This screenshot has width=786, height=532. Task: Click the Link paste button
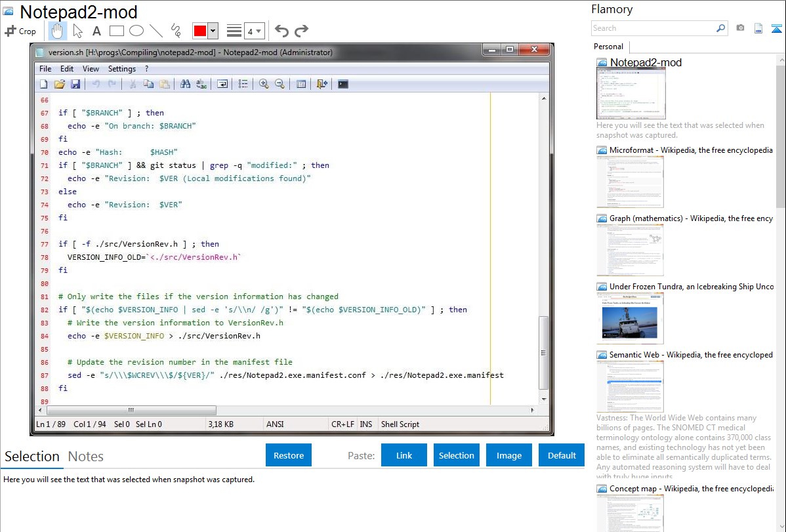404,455
